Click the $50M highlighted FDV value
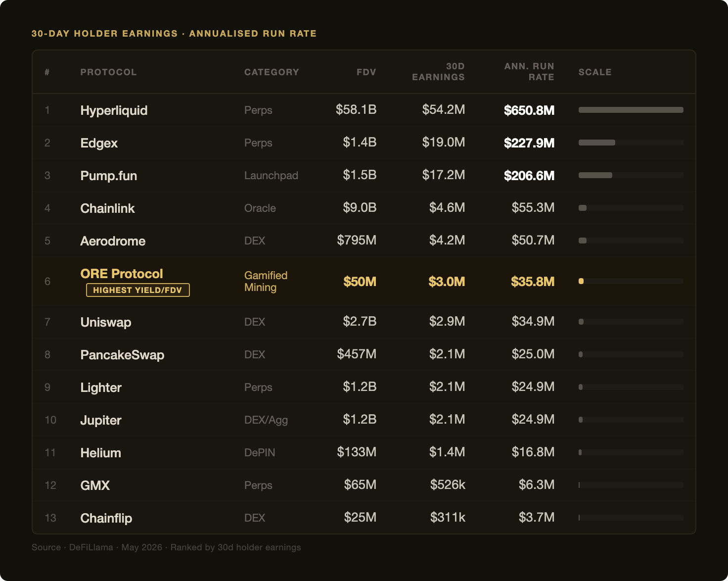This screenshot has height=581, width=728. (360, 282)
